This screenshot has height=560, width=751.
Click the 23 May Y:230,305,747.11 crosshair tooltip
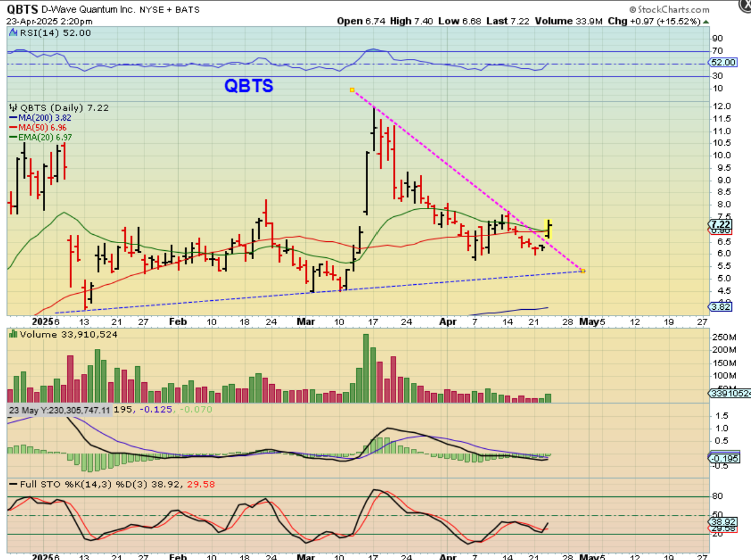(59, 410)
